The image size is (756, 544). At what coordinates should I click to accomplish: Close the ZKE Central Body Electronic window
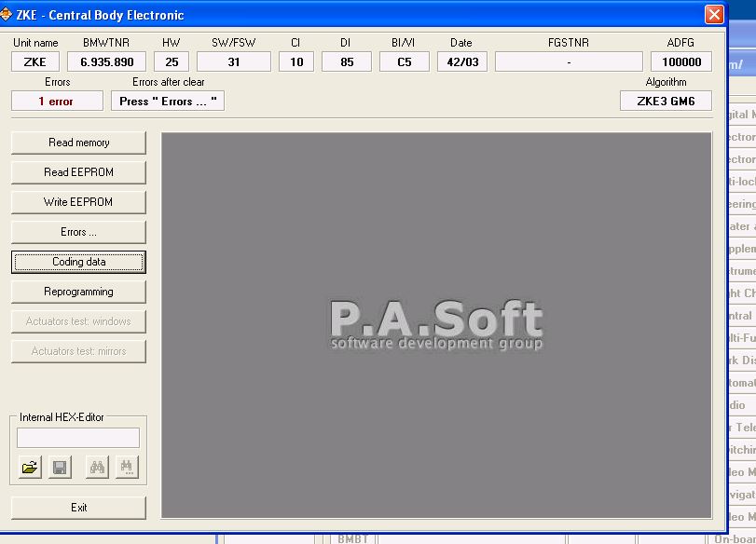[714, 15]
